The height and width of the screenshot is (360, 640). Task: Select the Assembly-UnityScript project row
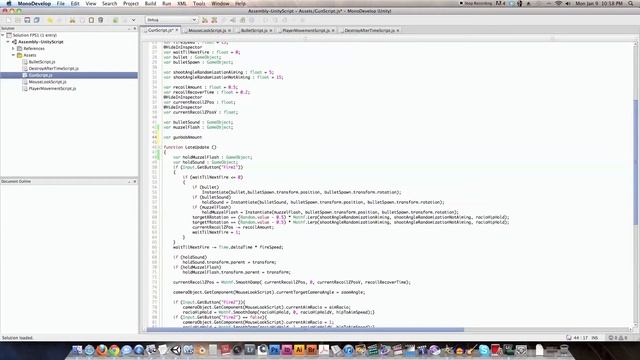(40, 42)
